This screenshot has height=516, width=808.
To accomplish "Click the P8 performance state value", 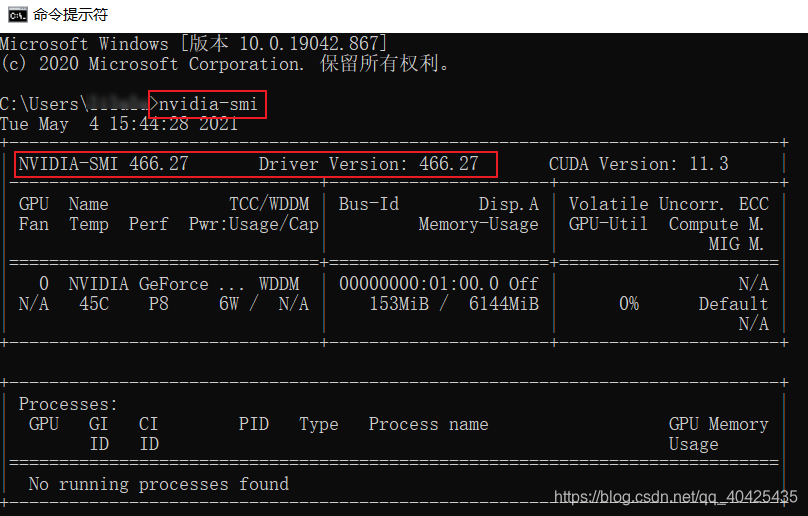I will pos(159,304).
